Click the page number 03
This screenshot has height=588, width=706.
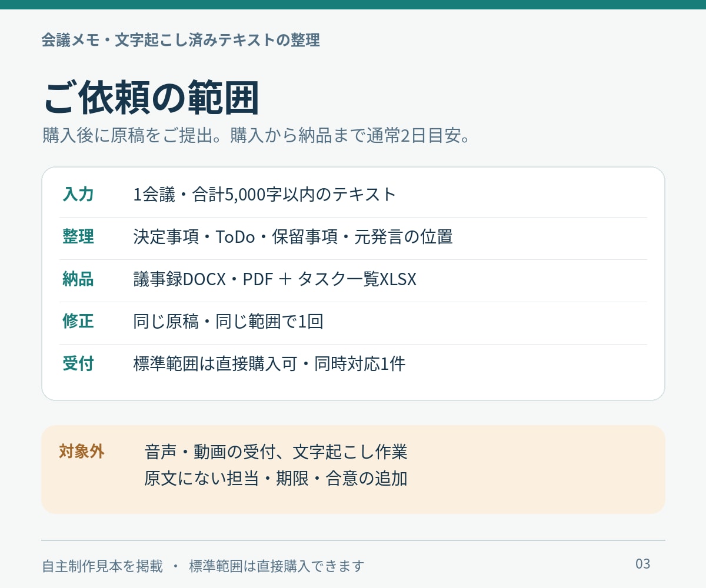(x=643, y=564)
